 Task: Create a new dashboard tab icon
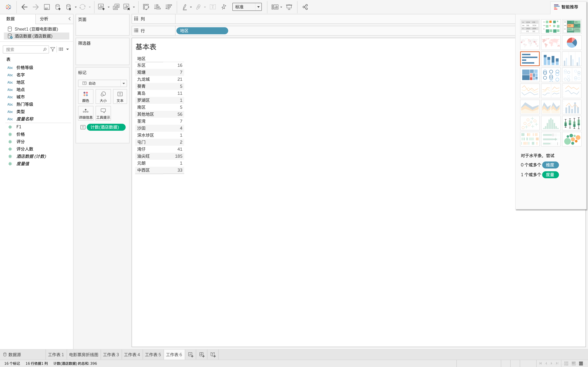tap(202, 355)
